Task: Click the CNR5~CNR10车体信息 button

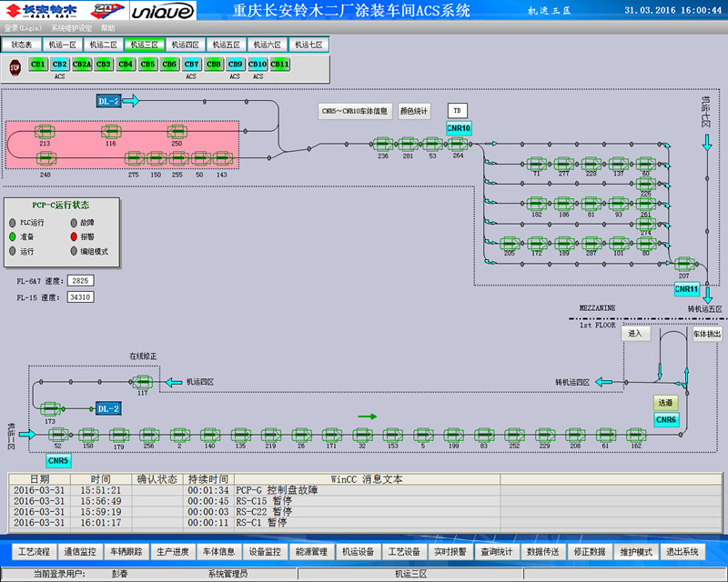Action: [355, 111]
